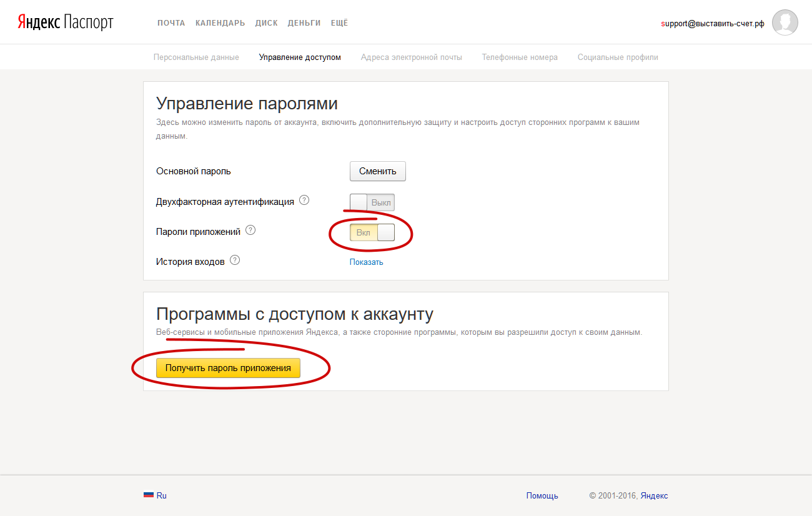
Task: Toggle Пароли приложений switch off
Action: (x=372, y=232)
